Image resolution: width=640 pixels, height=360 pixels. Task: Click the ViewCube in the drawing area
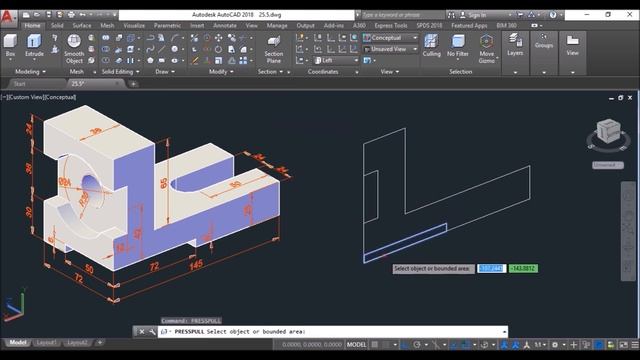608,131
